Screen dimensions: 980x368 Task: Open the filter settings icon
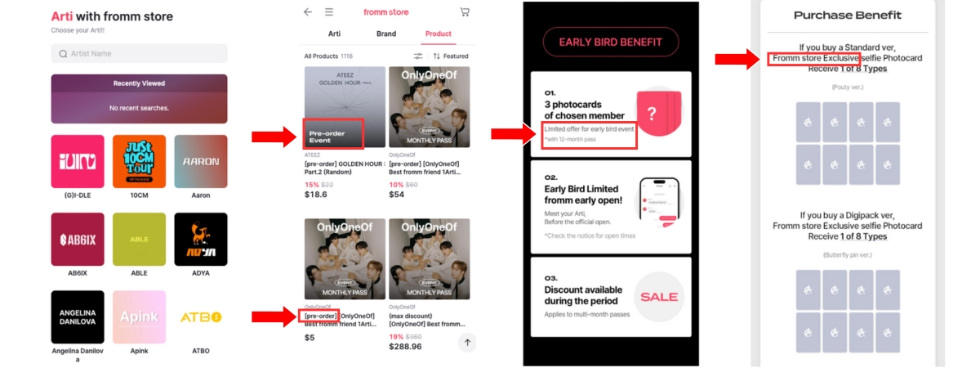pyautogui.click(x=418, y=56)
